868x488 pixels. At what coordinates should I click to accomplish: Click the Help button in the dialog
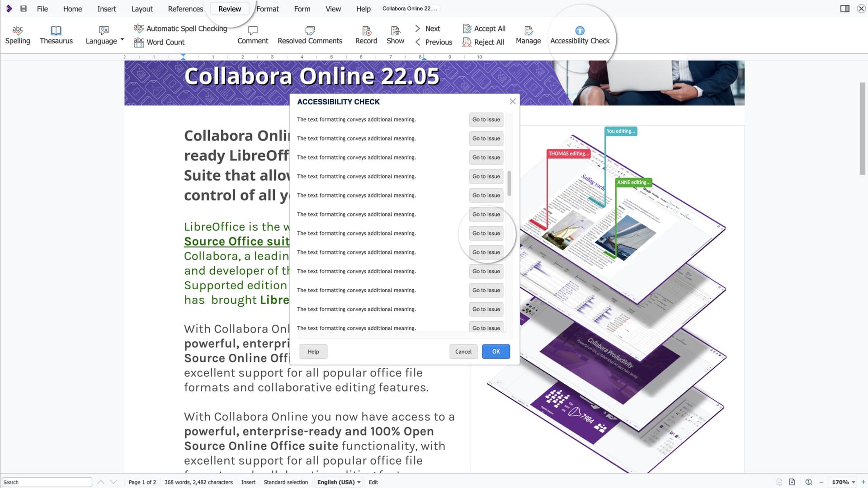point(313,352)
